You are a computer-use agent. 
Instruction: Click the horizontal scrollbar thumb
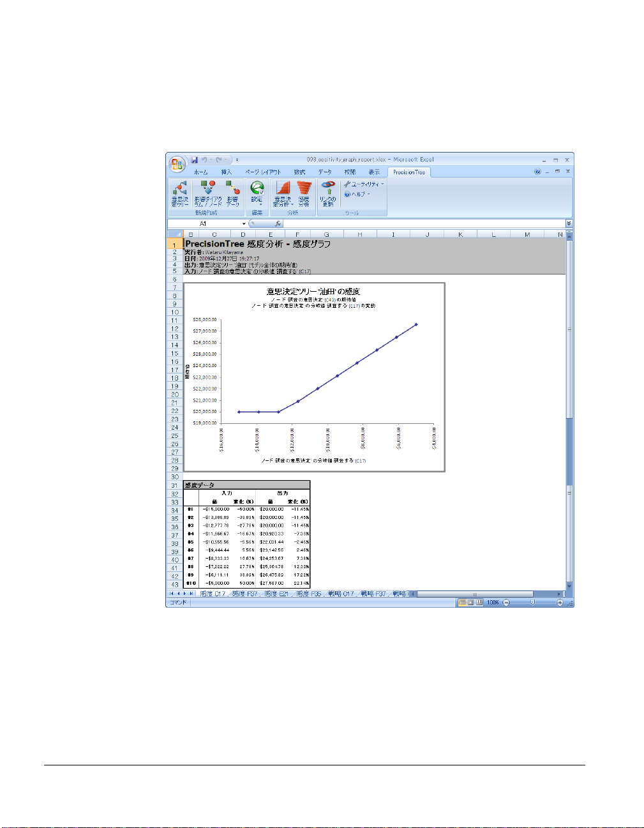tap(474, 594)
